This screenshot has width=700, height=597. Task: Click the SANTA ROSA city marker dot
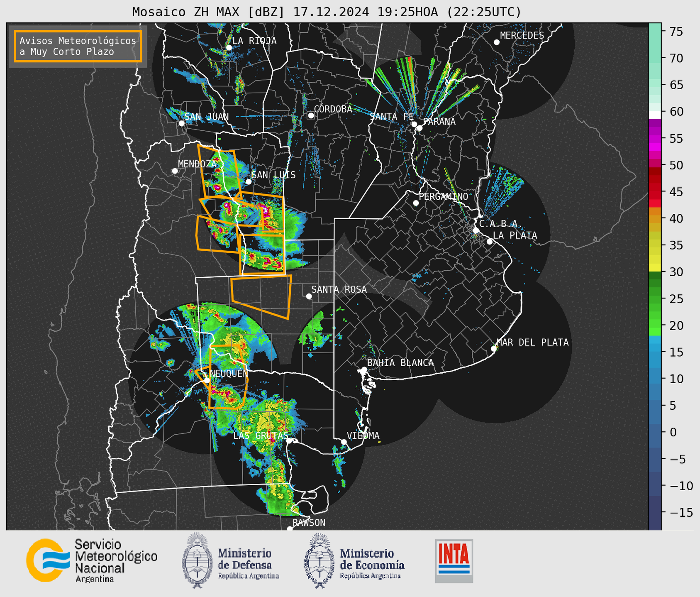coord(309,296)
